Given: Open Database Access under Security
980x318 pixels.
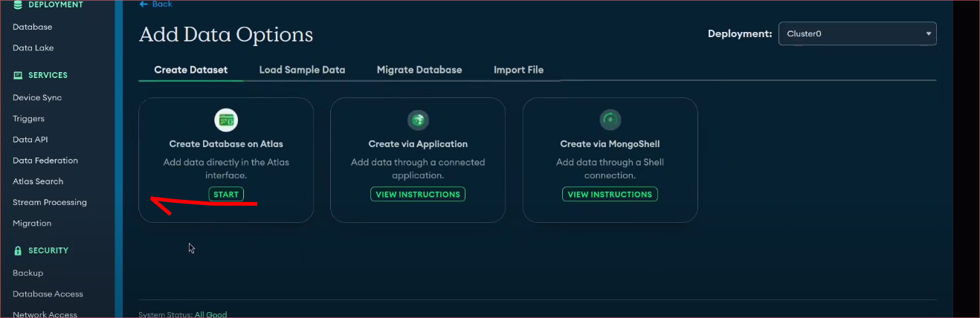Looking at the screenshot, I should 48,294.
